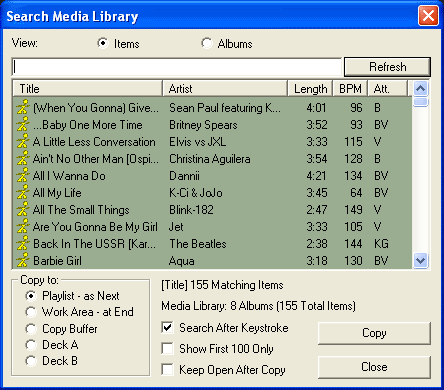444x390 pixels.
Task: Sort the list by Title column header
Action: coord(88,89)
